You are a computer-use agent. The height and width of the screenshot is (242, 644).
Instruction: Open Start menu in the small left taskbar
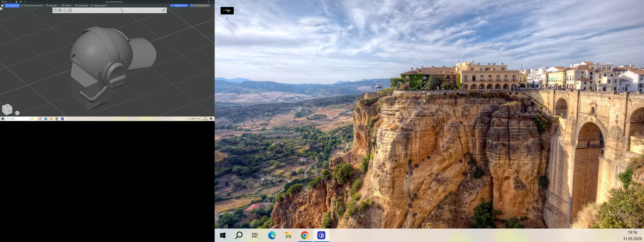pyautogui.click(x=2, y=119)
